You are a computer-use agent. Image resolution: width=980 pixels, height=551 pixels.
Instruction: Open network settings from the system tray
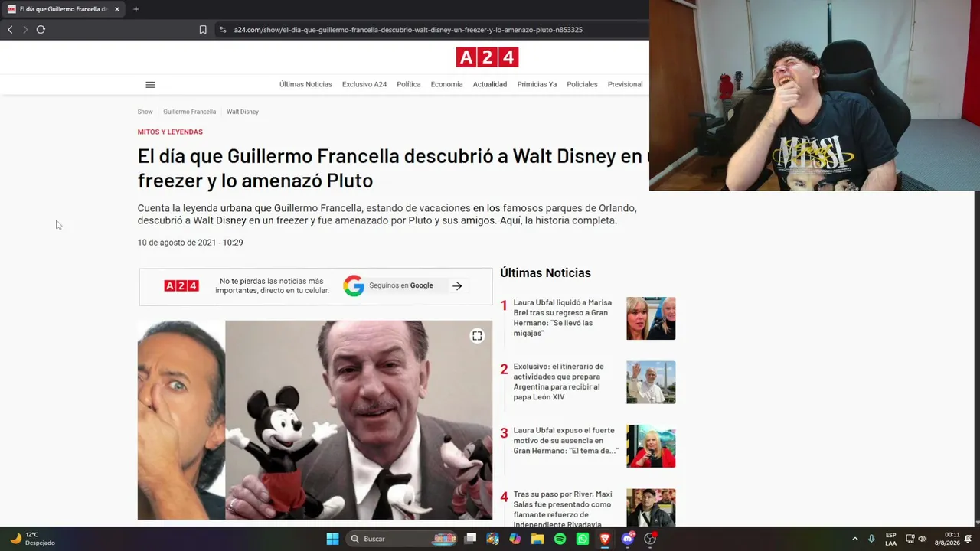coord(910,539)
